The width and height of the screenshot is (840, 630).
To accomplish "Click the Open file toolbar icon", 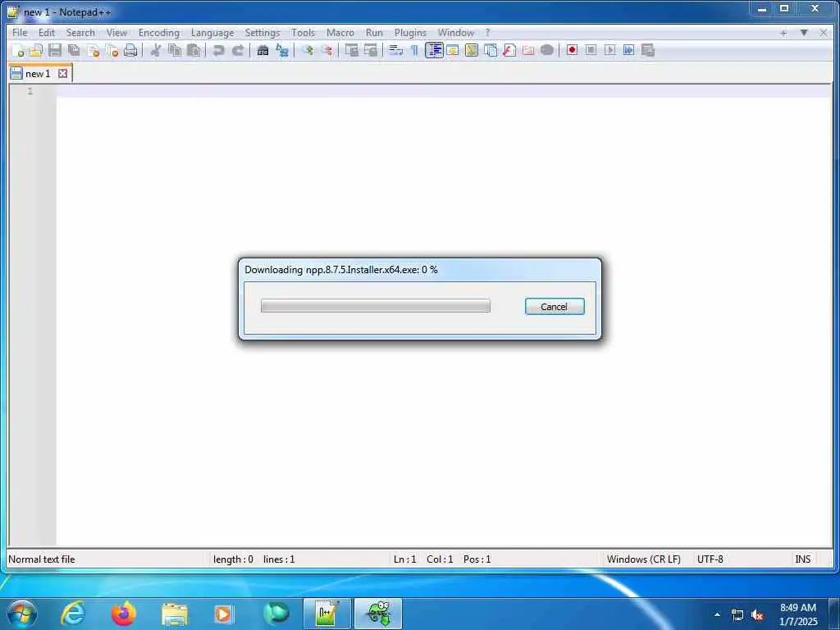I will tap(36, 50).
